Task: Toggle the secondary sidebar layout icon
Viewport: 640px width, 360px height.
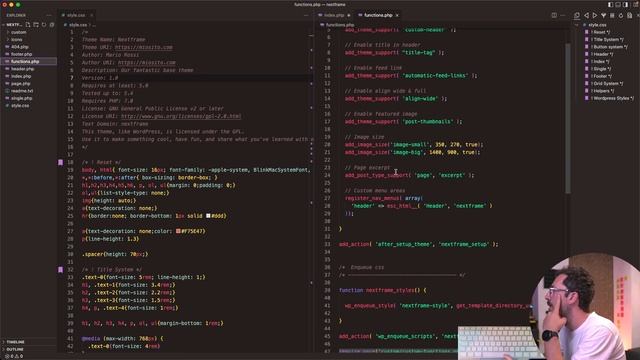Action: (x=626, y=4)
